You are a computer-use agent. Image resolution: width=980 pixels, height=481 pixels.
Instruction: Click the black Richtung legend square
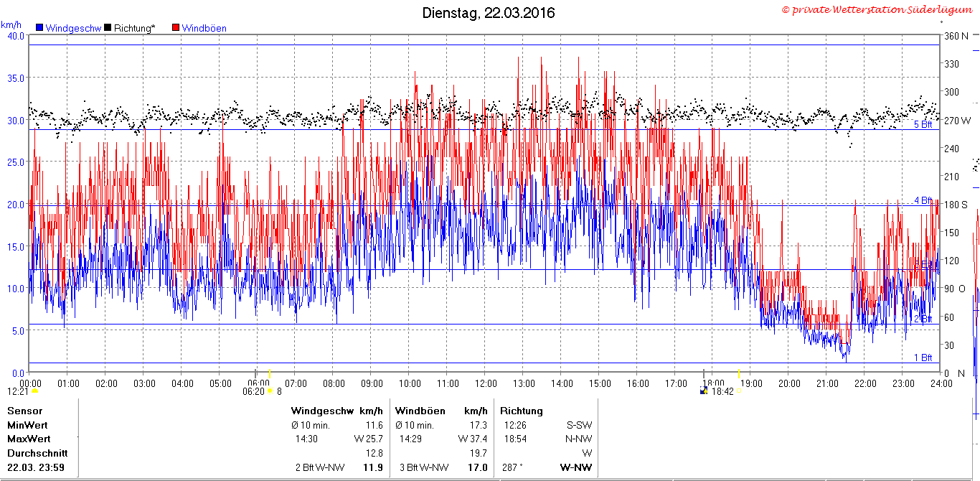[x=108, y=28]
